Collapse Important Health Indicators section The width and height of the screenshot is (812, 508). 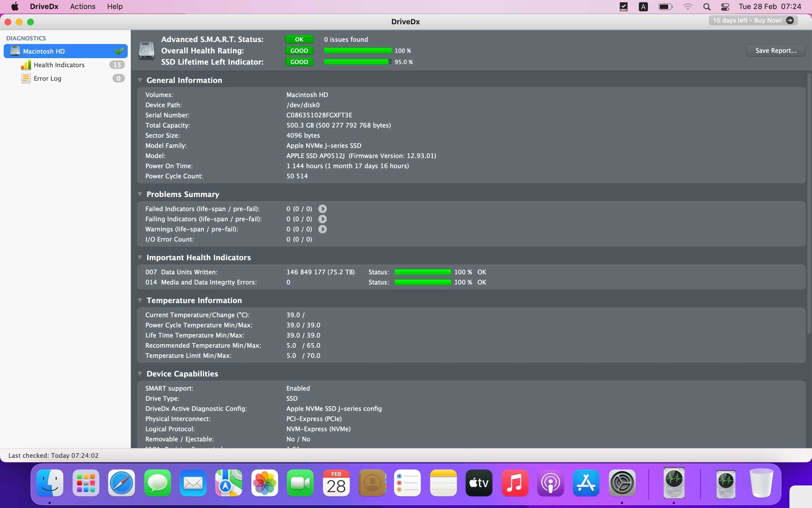point(140,257)
